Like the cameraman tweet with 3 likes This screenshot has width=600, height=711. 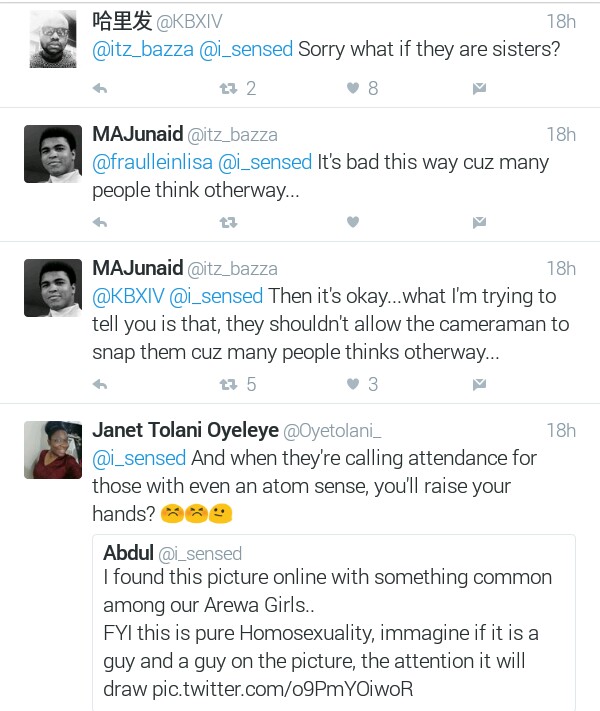(x=353, y=384)
